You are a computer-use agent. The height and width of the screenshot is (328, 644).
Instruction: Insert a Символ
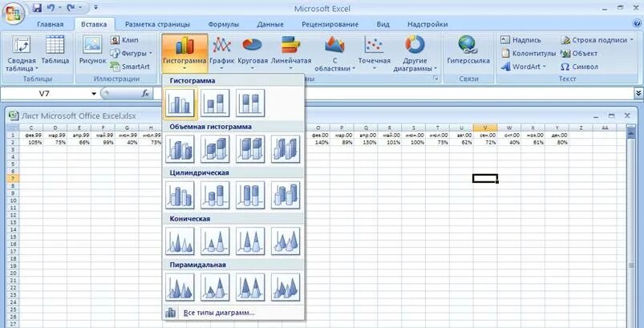point(579,67)
